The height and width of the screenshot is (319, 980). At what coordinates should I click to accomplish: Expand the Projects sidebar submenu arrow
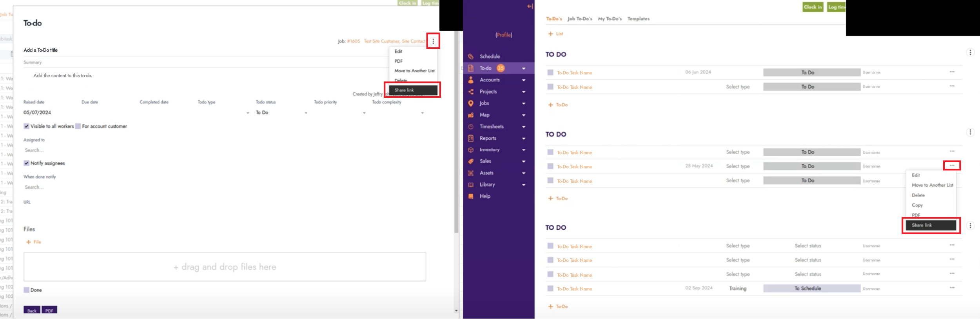524,92
